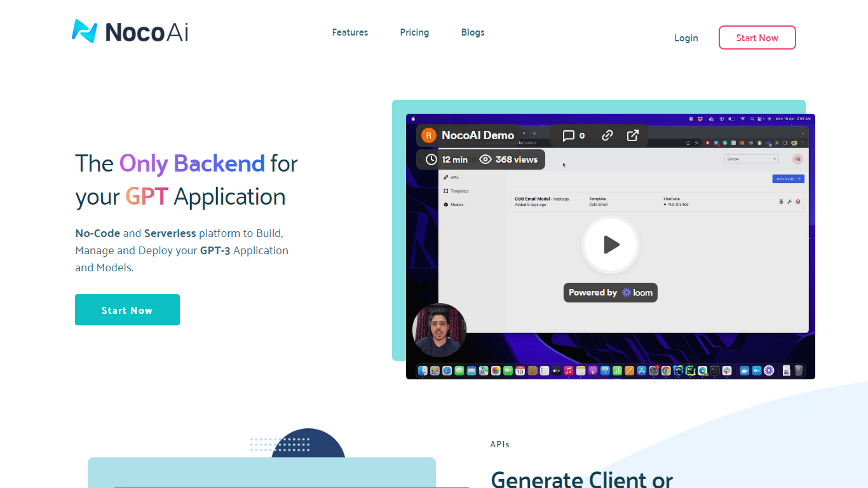
Task: Click the clock icon beside 12 min
Action: point(431,159)
